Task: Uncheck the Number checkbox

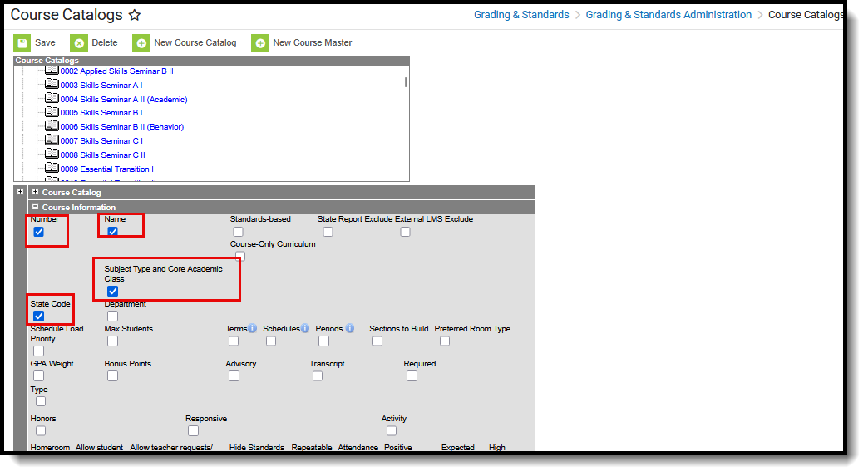Action: (39, 232)
